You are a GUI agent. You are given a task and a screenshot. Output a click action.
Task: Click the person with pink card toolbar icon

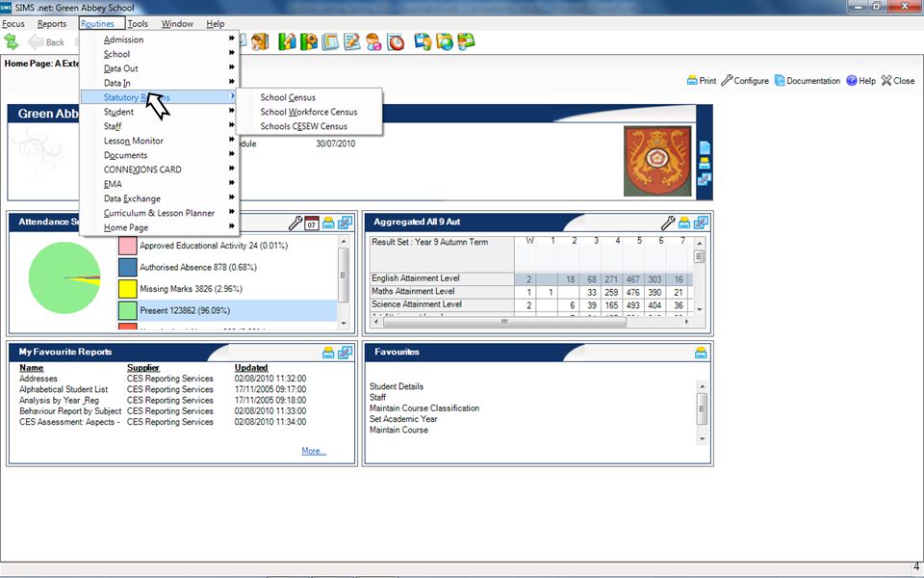tap(373, 41)
